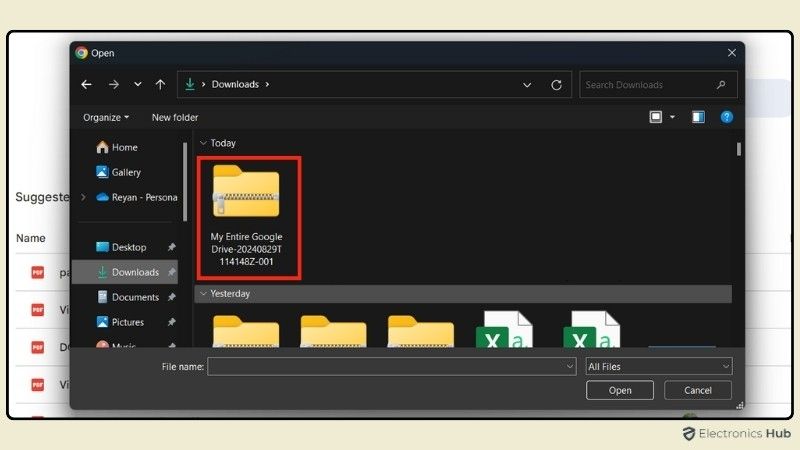This screenshot has width=800, height=450.
Task: Select first zip folder under Yesterday
Action: click(x=246, y=331)
